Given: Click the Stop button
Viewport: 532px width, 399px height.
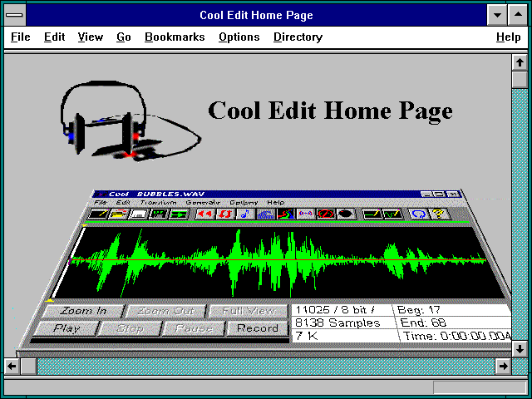Looking at the screenshot, I should pyautogui.click(x=130, y=328).
